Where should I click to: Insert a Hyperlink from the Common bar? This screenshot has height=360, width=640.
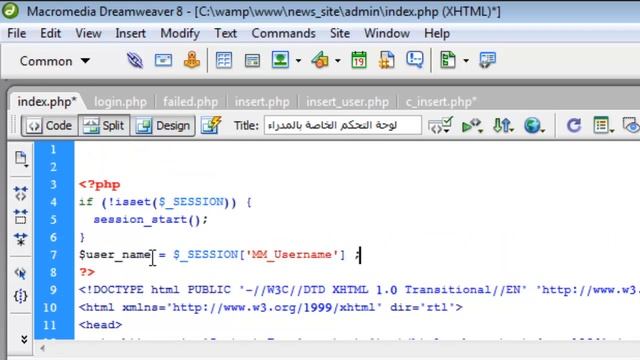(x=135, y=60)
